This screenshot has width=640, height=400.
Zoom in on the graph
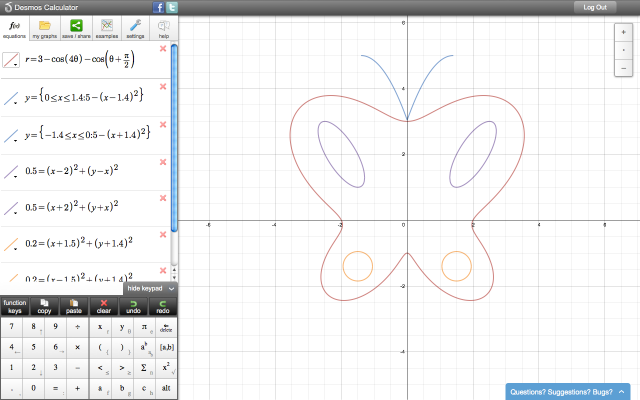coord(624,32)
